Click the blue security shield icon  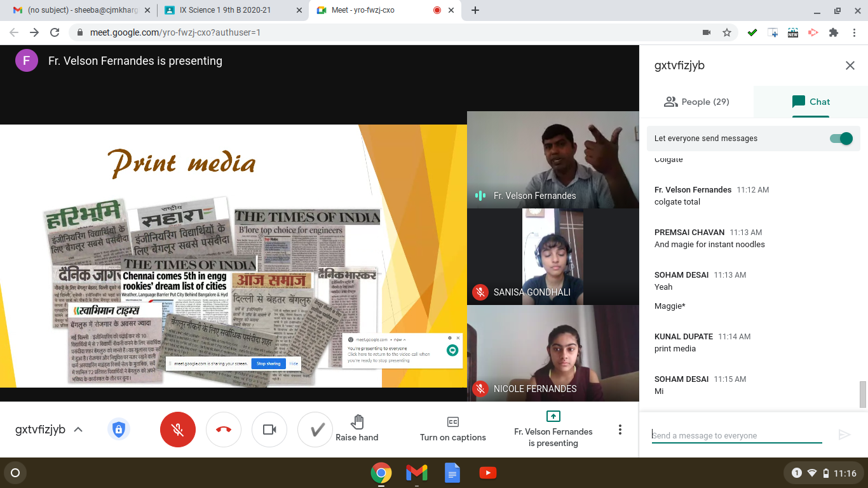pos(118,430)
